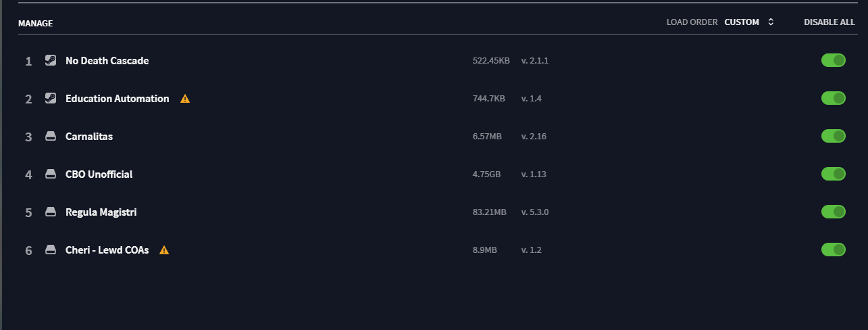Image resolution: width=868 pixels, height=330 pixels.
Task: Open the Load Order Custom dropdown
Action: click(x=748, y=22)
